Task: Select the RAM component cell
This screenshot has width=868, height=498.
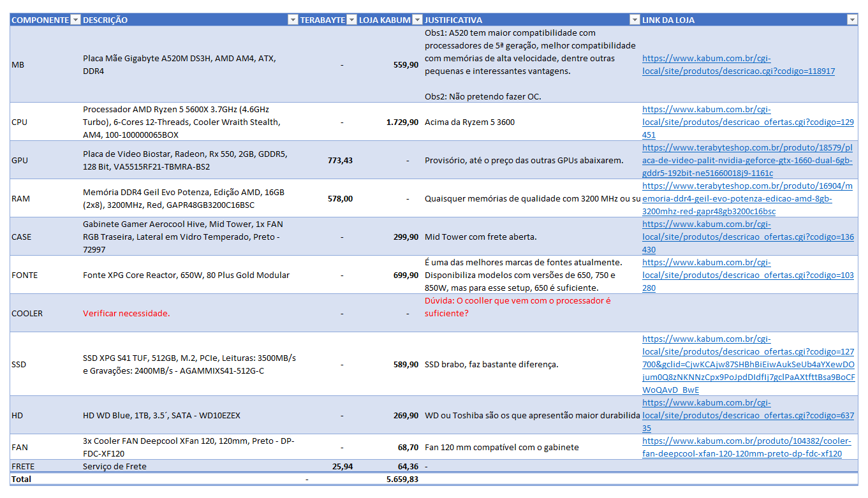Action: point(46,198)
